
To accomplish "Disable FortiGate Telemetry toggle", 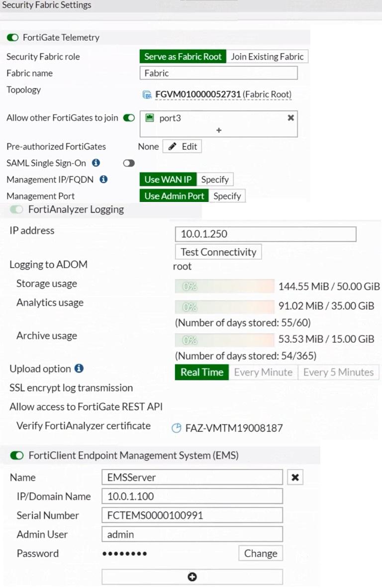I will (x=13, y=38).
